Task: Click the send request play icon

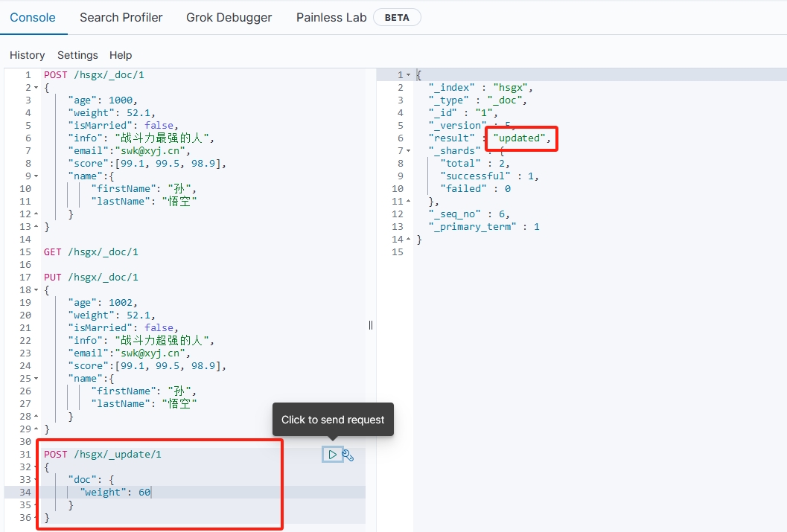Action: coord(332,455)
